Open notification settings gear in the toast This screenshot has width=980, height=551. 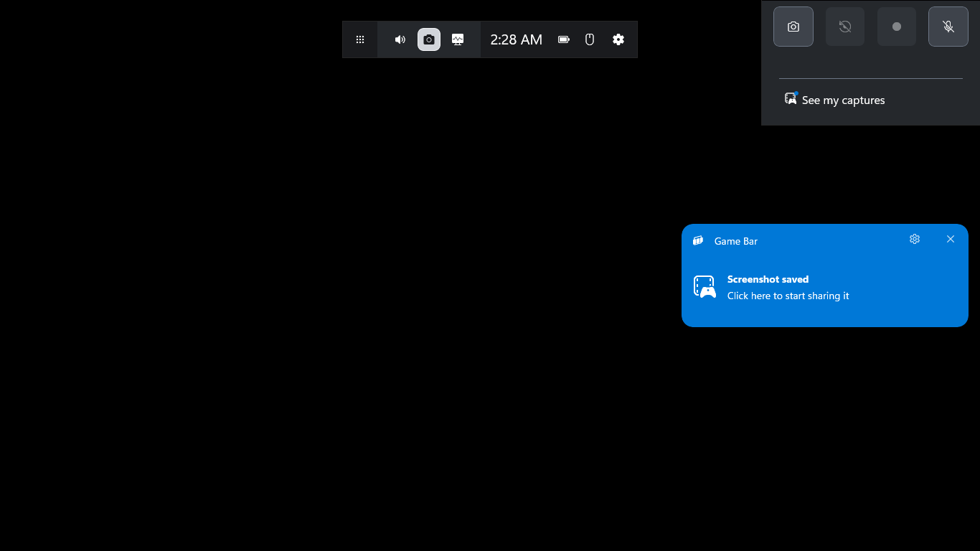coord(915,239)
